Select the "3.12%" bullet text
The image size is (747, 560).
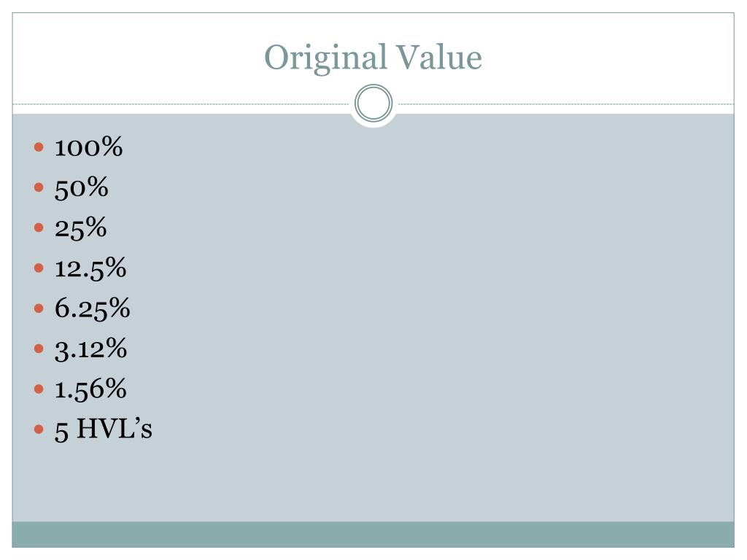90,349
